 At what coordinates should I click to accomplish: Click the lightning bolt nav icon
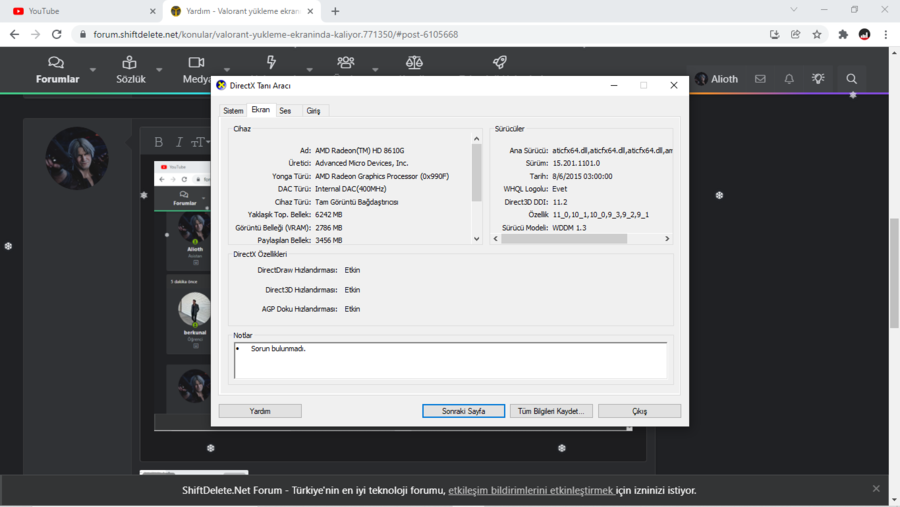pos(271,61)
